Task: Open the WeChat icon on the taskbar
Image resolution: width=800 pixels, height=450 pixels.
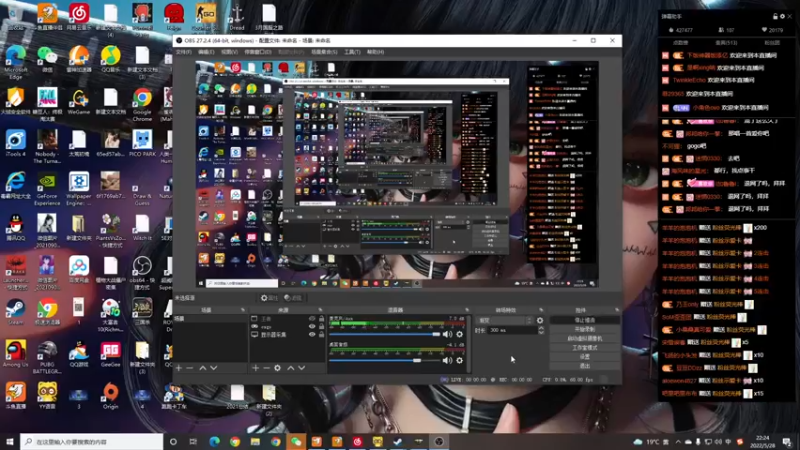Action: click(296, 442)
